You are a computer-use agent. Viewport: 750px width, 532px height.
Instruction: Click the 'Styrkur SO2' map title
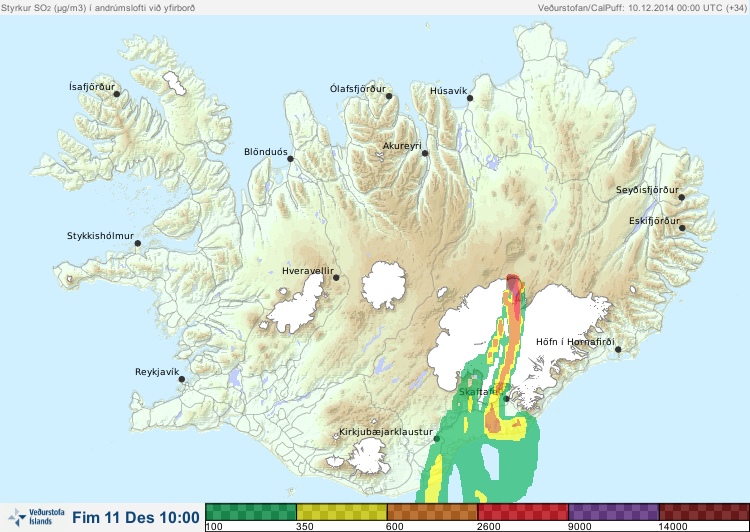(x=98, y=8)
